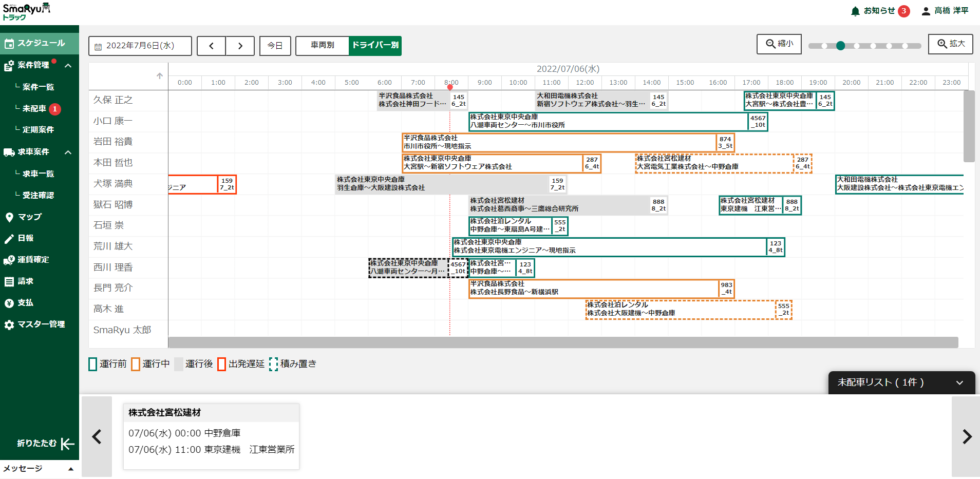Open 求車一覧 in the sidebar

[38, 174]
